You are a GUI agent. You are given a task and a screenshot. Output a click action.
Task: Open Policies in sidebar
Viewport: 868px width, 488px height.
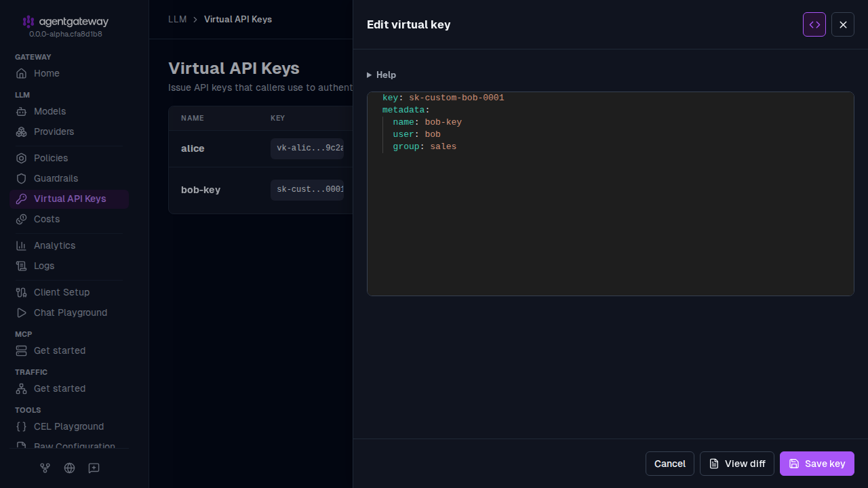coord(69,158)
